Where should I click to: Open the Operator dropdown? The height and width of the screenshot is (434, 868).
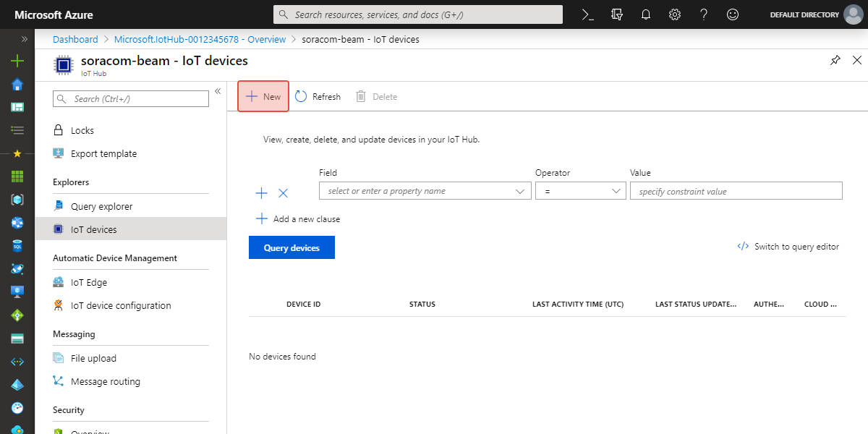click(580, 191)
